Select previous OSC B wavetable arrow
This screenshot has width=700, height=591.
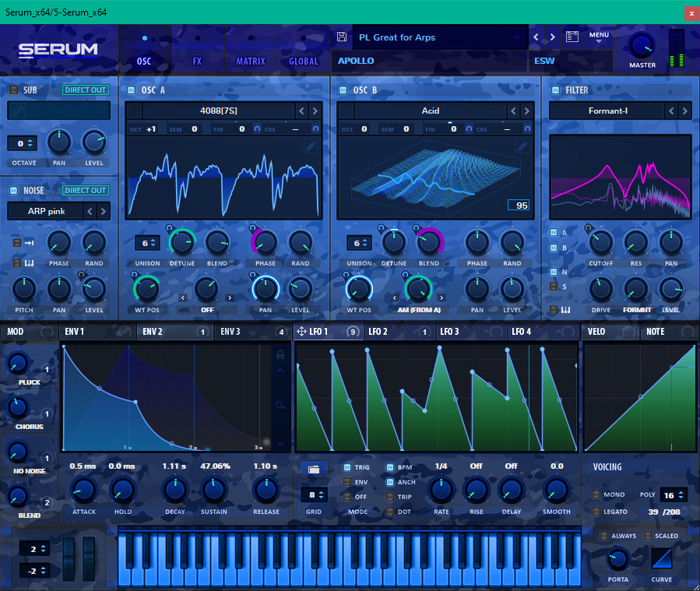pyautogui.click(x=513, y=111)
